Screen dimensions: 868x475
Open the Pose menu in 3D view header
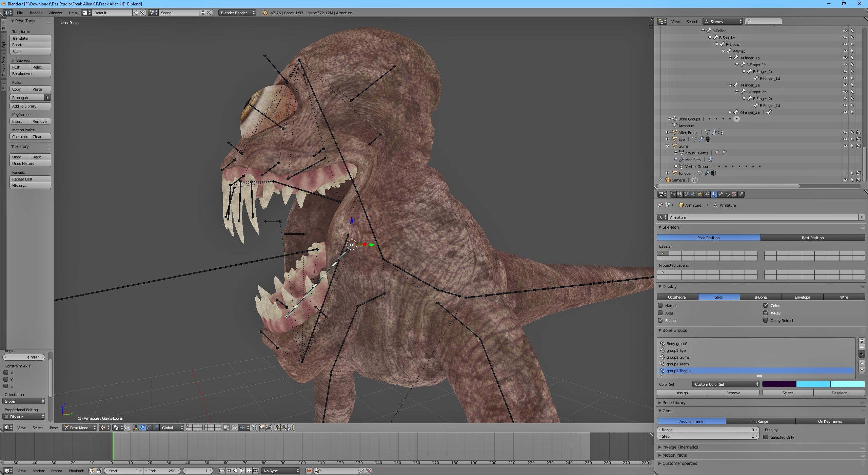[x=54, y=427]
